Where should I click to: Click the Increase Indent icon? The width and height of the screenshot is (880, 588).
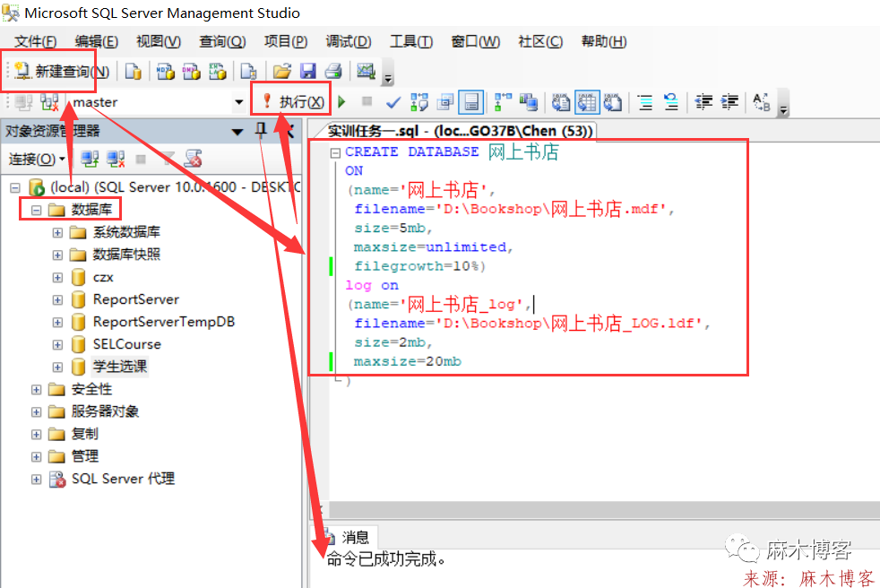729,102
